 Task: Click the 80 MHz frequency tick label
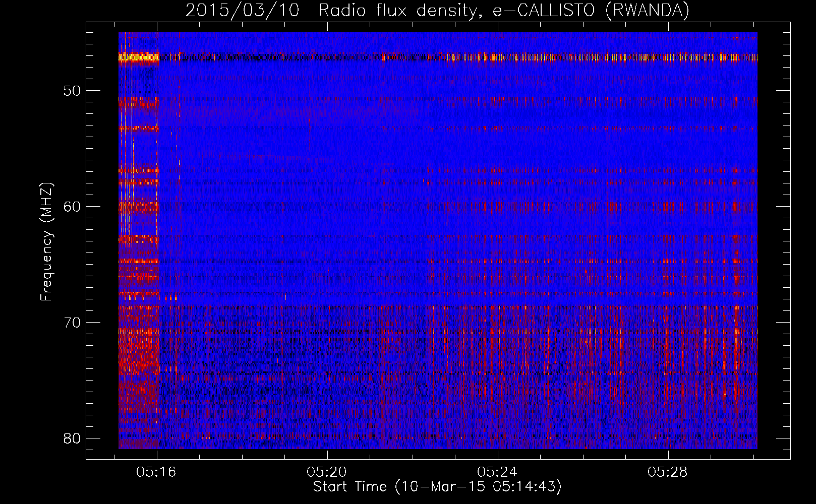click(72, 438)
